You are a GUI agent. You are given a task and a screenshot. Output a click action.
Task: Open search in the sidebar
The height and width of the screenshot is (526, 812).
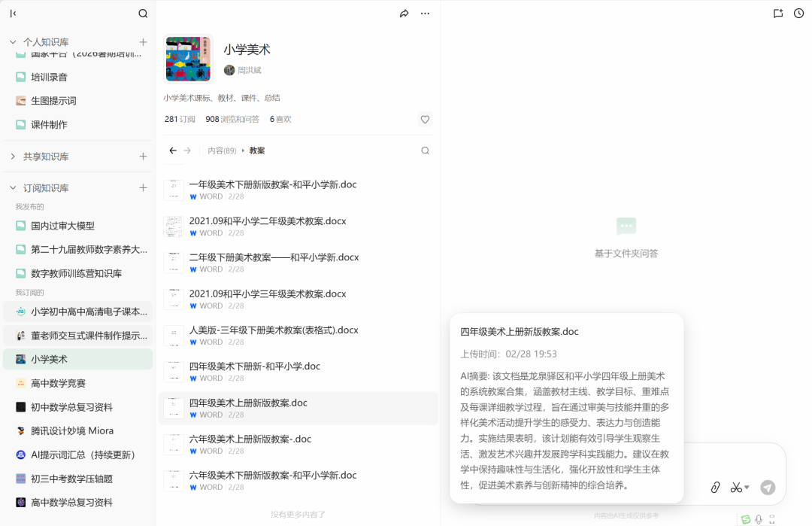pos(143,14)
